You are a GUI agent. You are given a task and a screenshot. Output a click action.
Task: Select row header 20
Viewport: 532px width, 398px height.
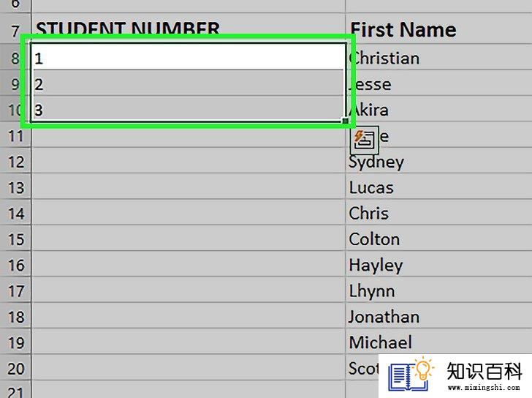tap(15, 367)
